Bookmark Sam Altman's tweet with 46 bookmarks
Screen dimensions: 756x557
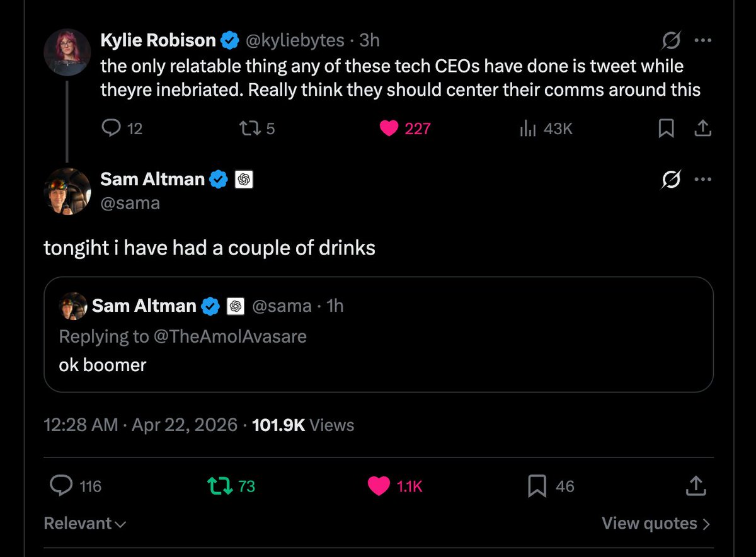537,486
